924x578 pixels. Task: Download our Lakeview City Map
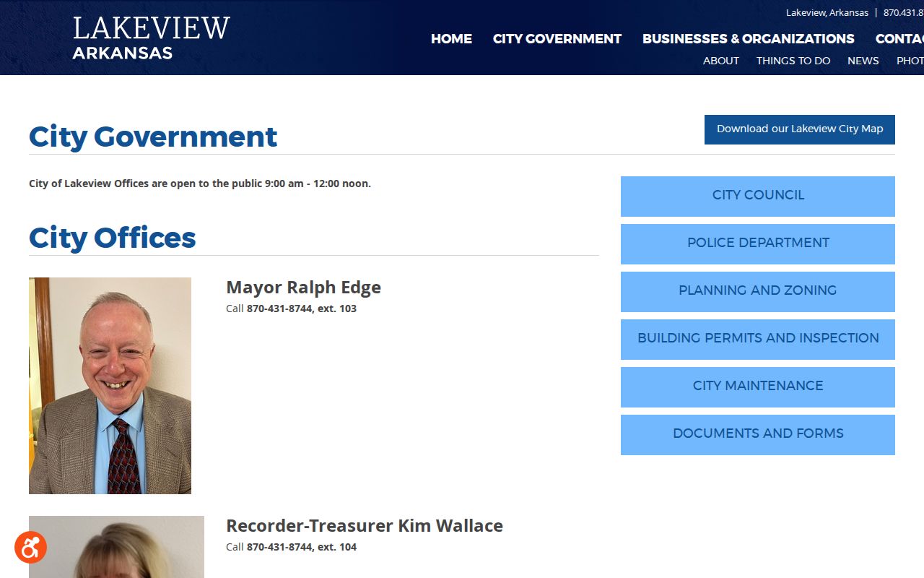tap(800, 129)
